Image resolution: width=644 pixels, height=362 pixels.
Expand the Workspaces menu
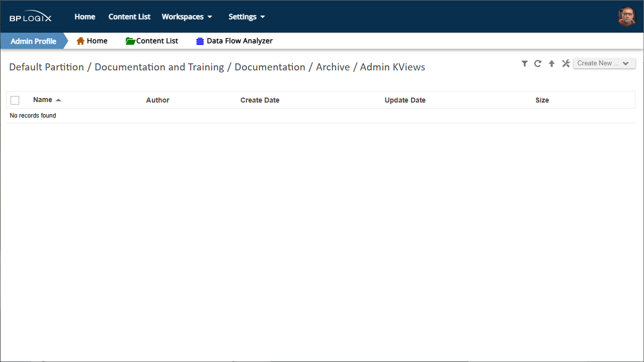coord(187,17)
